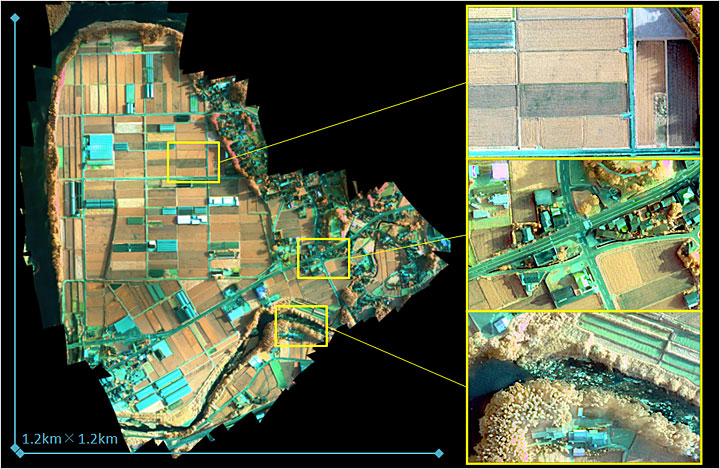
Task: Open the bottom inset showing the river bend
Action: point(584,387)
